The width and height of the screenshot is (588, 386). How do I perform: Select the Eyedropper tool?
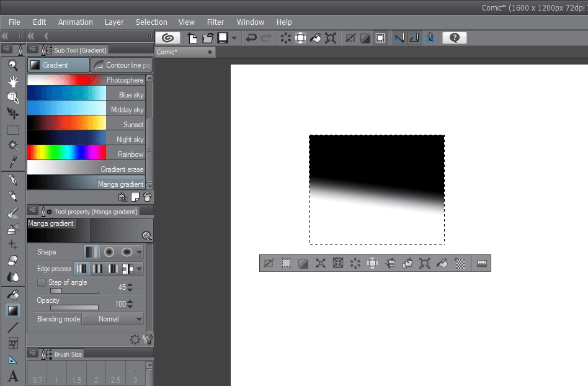click(13, 162)
